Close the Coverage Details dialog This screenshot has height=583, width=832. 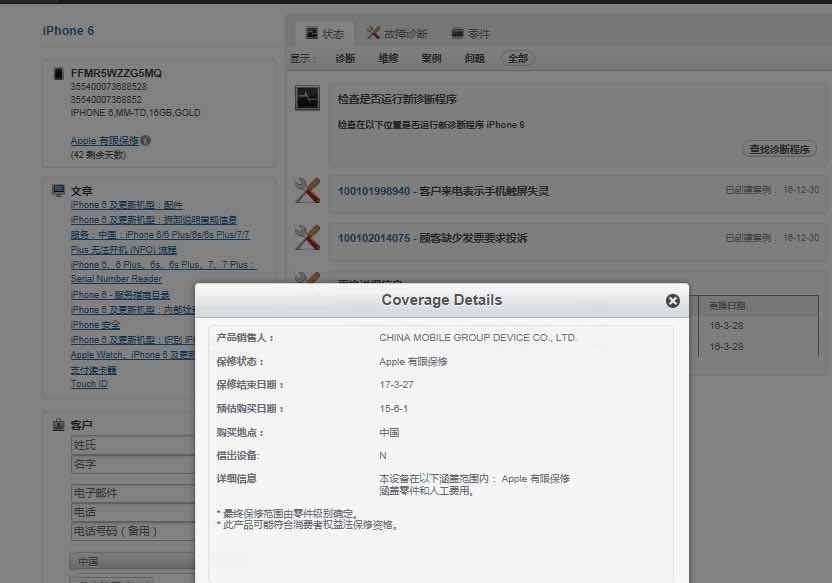click(x=672, y=301)
